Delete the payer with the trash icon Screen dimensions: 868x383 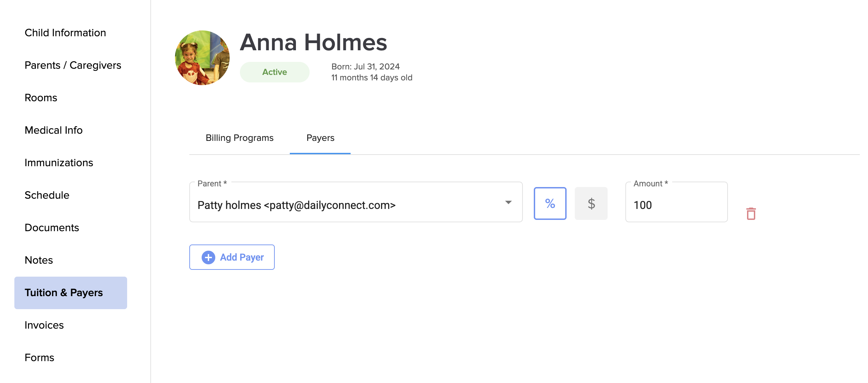click(x=751, y=214)
